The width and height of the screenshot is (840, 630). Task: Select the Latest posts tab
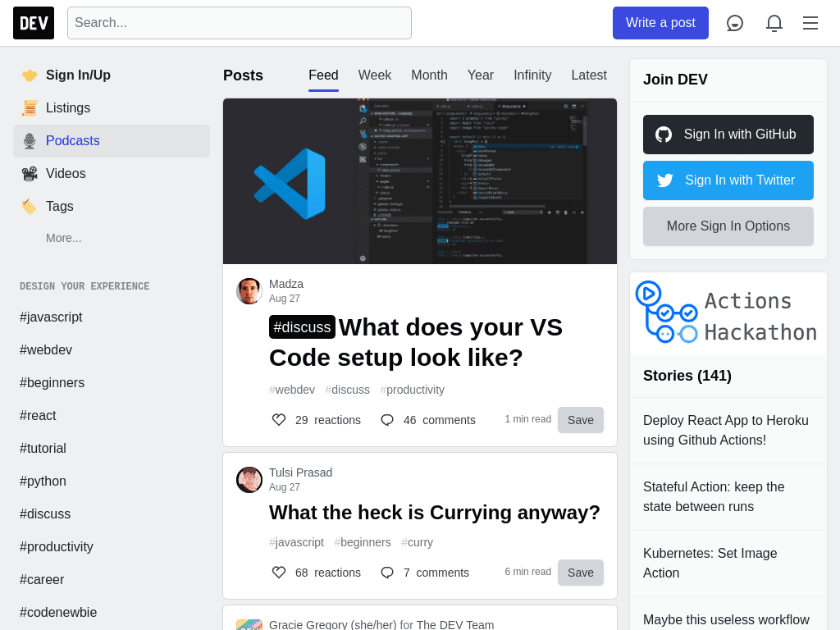[x=589, y=75]
